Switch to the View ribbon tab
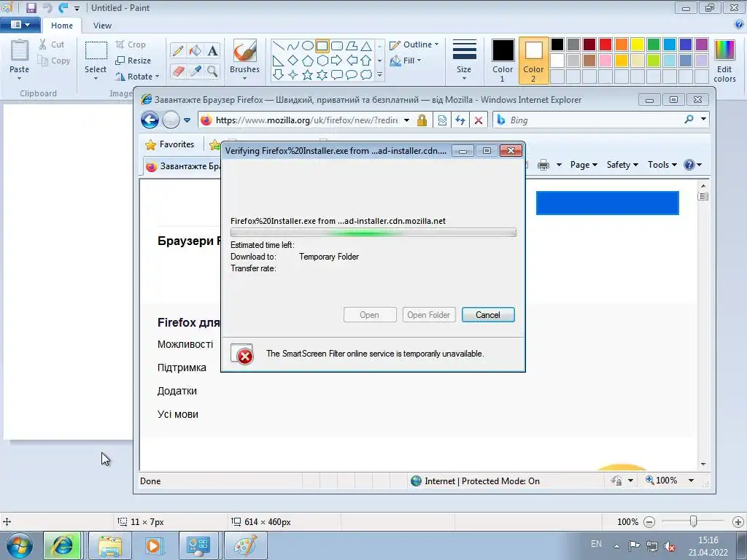The height and width of the screenshot is (560, 747). coord(102,26)
